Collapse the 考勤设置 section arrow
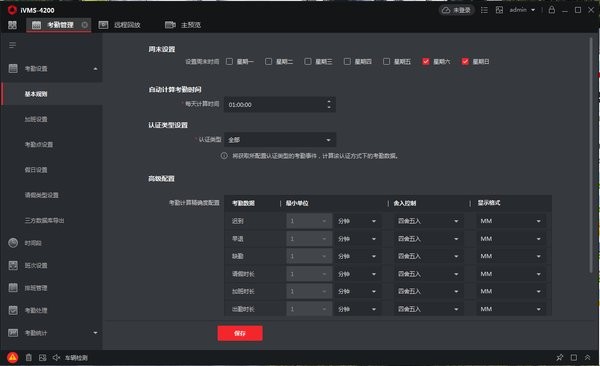This screenshot has width=600, height=366. (95, 69)
